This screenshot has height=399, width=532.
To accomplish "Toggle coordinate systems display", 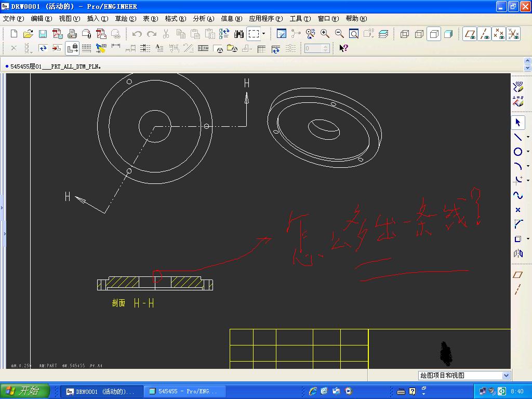I will coord(513,34).
